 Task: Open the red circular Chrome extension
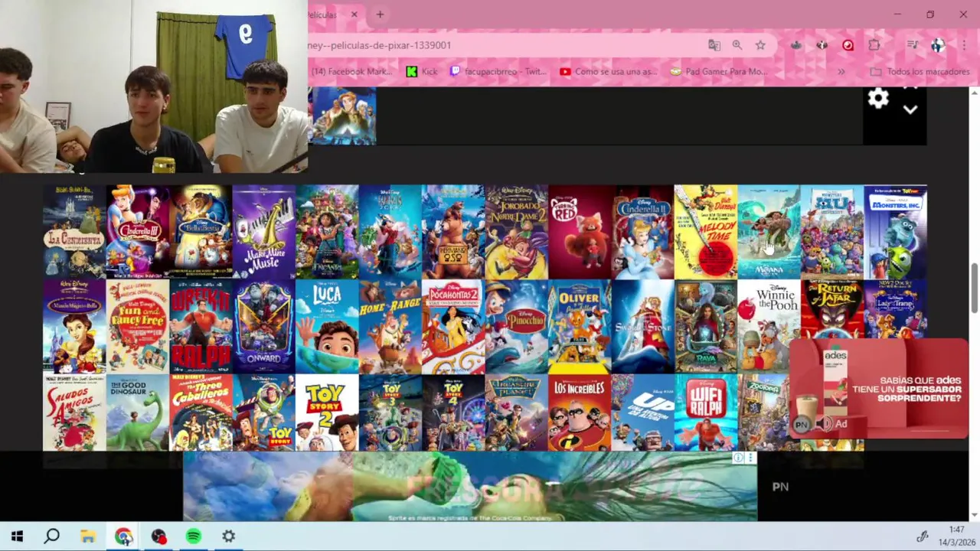(x=848, y=45)
